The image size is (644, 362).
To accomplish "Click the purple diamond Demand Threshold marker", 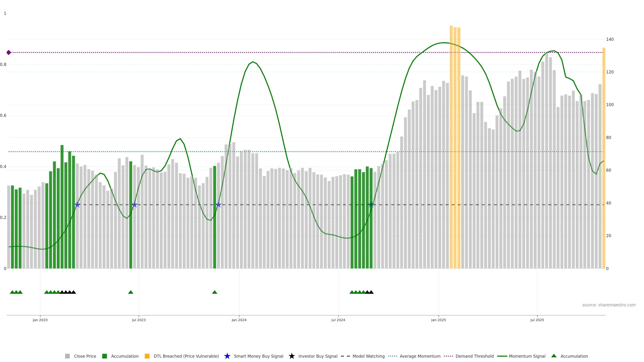I will (x=9, y=52).
